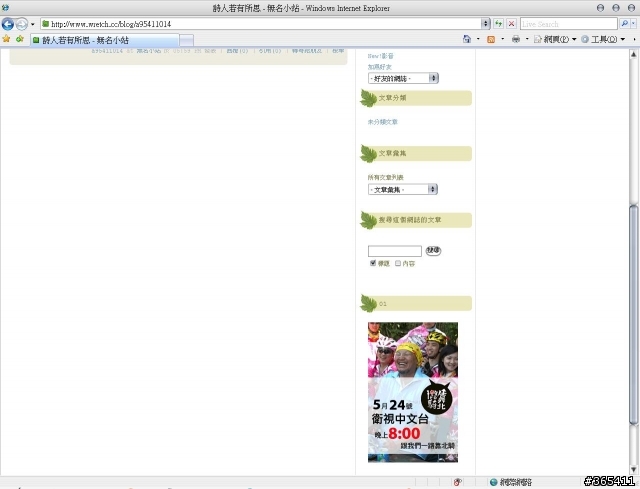Screen dimensions: 640x489
Task: Click the scrollbar down arrow
Action: click(633, 469)
